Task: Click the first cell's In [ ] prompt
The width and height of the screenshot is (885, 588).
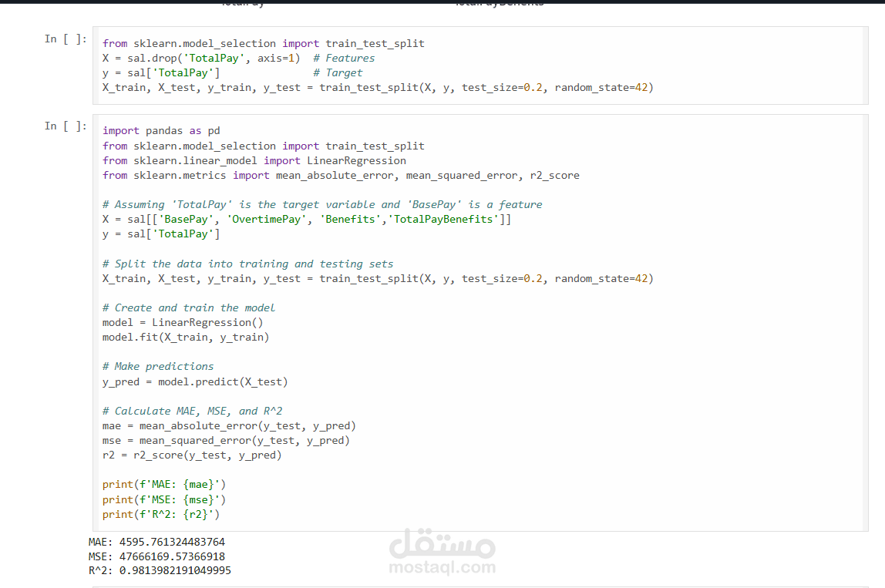Action: (x=66, y=39)
